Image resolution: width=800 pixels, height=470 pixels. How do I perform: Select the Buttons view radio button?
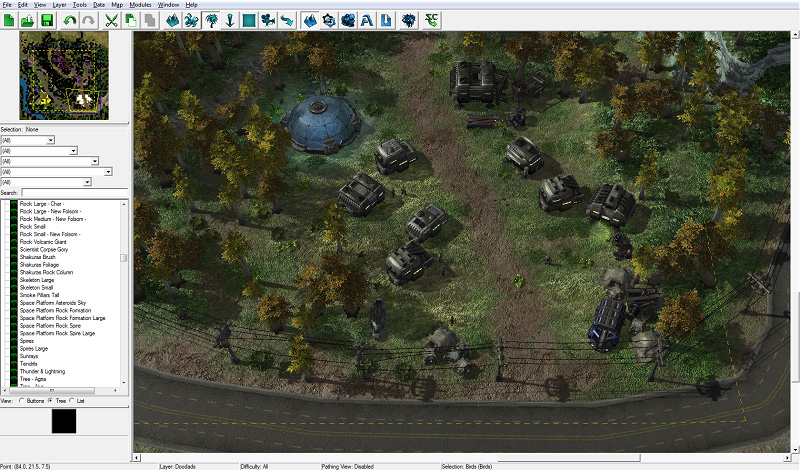click(21, 401)
